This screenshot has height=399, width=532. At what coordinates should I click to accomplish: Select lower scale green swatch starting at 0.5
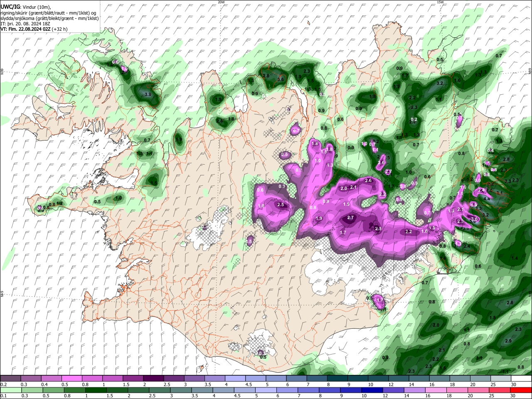point(53,390)
